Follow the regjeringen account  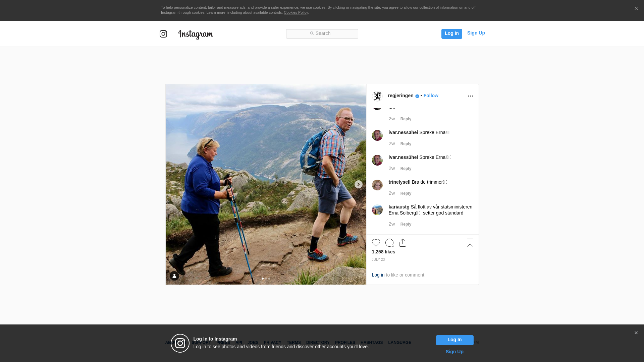point(431,96)
